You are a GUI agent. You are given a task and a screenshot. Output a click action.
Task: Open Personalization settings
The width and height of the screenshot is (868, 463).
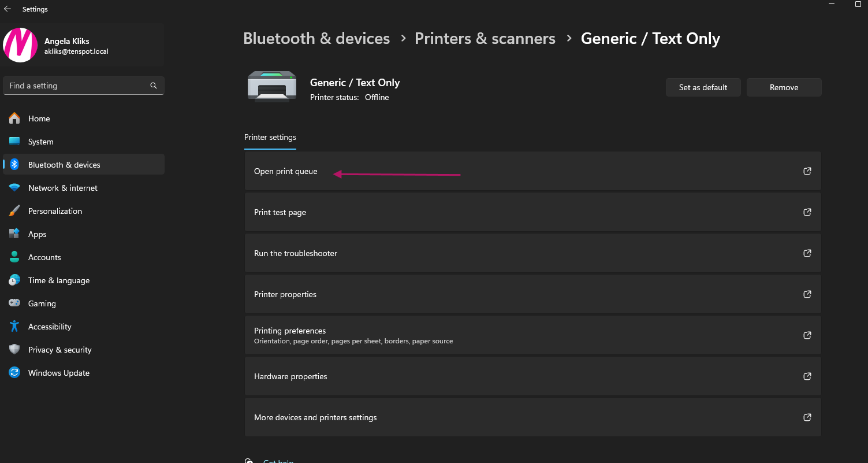84,211
